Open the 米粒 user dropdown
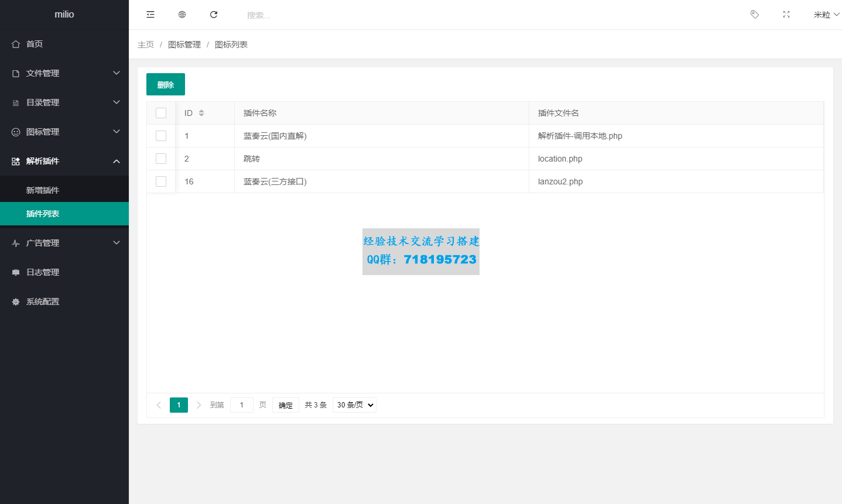The height and width of the screenshot is (504, 842). point(826,15)
